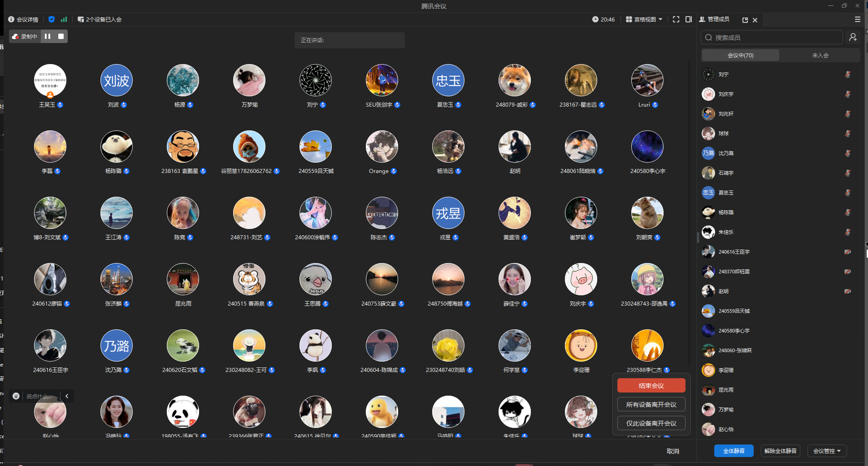
Task: Toggle the microphone for member 刘宁
Action: click(847, 74)
